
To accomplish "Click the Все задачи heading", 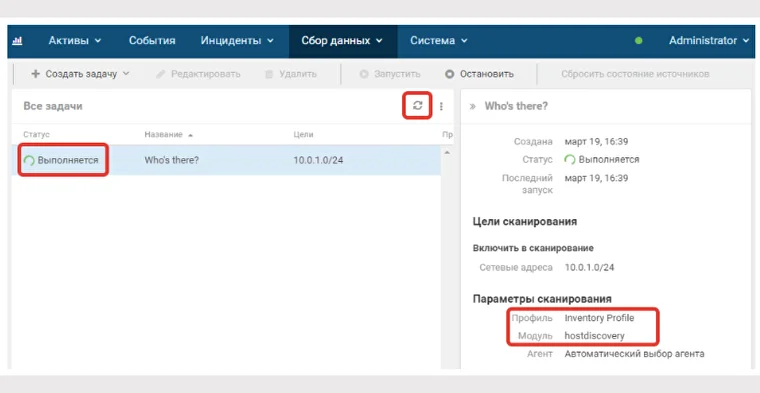I will click(53, 106).
